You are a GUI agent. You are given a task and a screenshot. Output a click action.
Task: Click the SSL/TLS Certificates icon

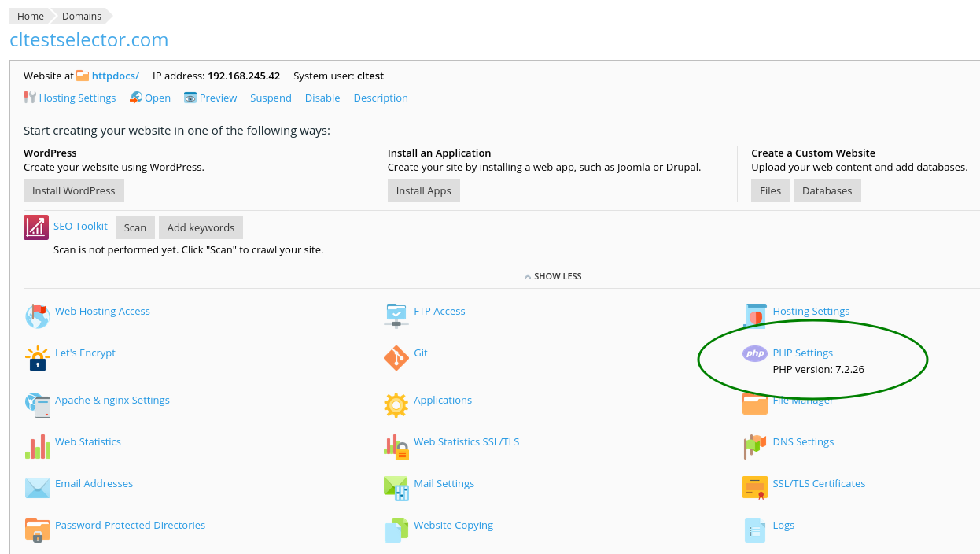754,488
